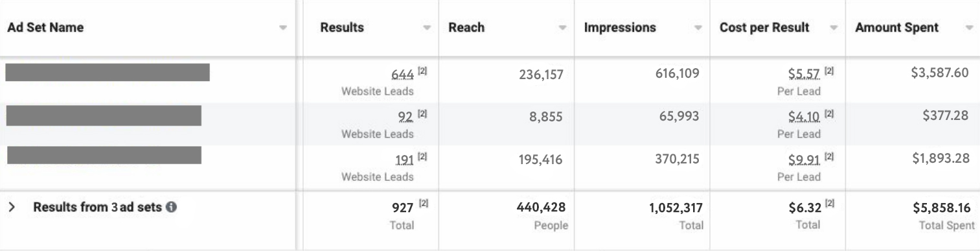Click the footnote marker next to 191 results
The image size is (980, 251).
pos(422,156)
